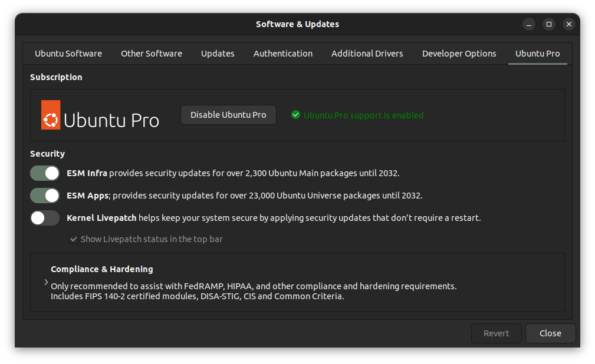Enable the Kernel Livepatch switch
The width and height of the screenshot is (595, 364).
[45, 218]
